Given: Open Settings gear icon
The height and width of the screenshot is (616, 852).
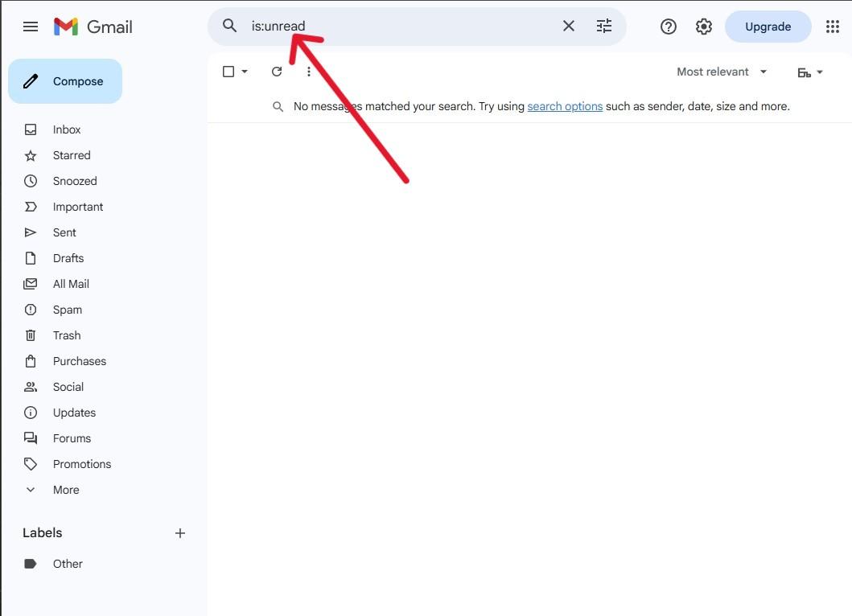Looking at the screenshot, I should click(704, 27).
